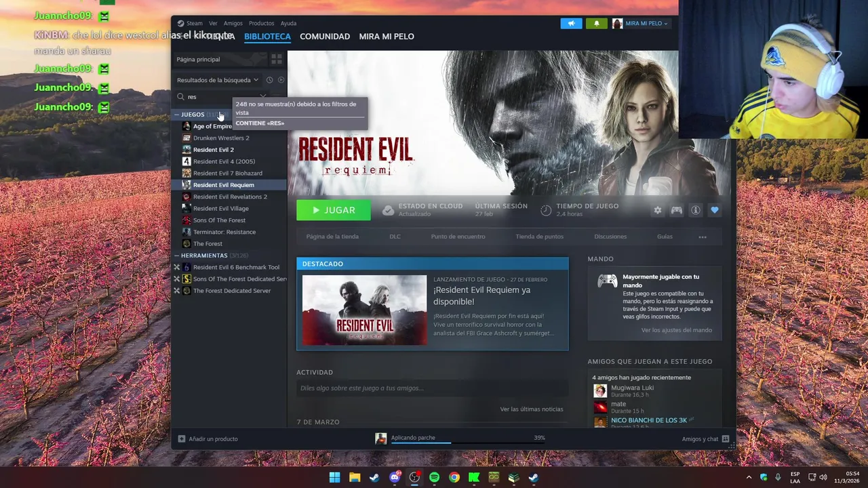Toggle the favorite heart icon

point(714,210)
